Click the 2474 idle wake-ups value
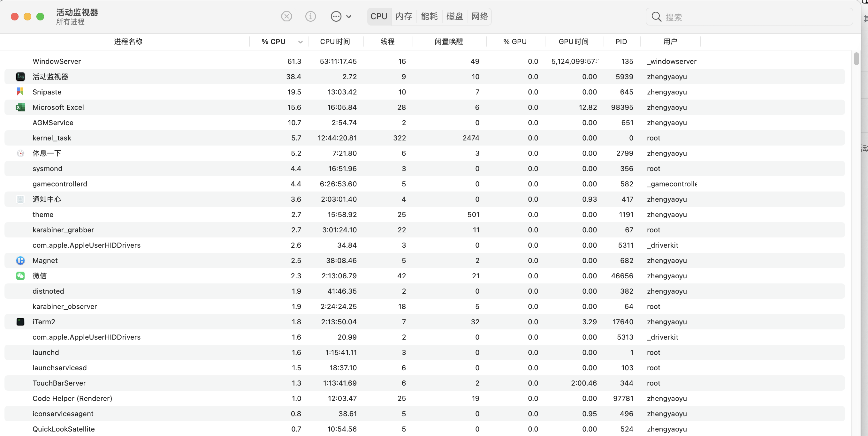 471,138
